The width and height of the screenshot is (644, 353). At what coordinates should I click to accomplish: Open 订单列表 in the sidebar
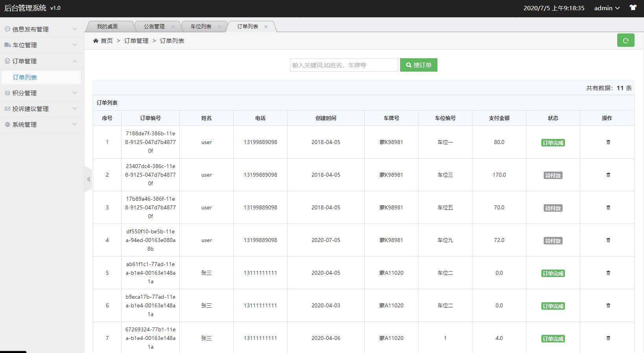[x=25, y=78]
